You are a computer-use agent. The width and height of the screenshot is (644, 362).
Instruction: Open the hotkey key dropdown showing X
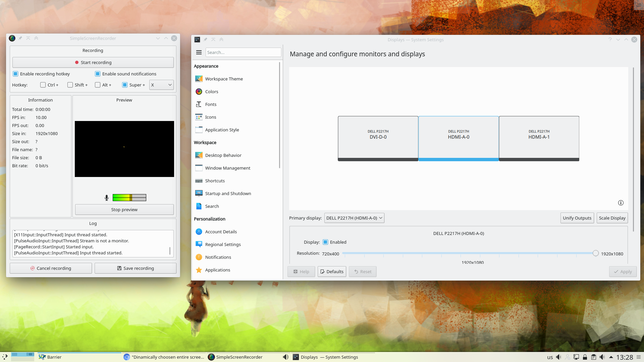[x=161, y=85]
